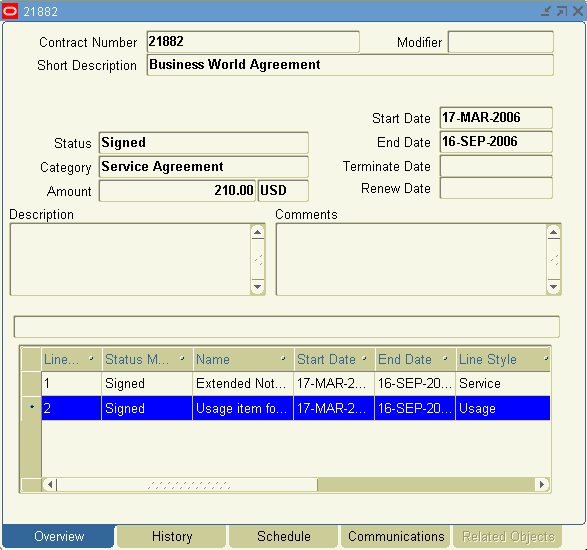The height and width of the screenshot is (550, 587).
Task: Click Signed status in line 2
Action: [147, 408]
